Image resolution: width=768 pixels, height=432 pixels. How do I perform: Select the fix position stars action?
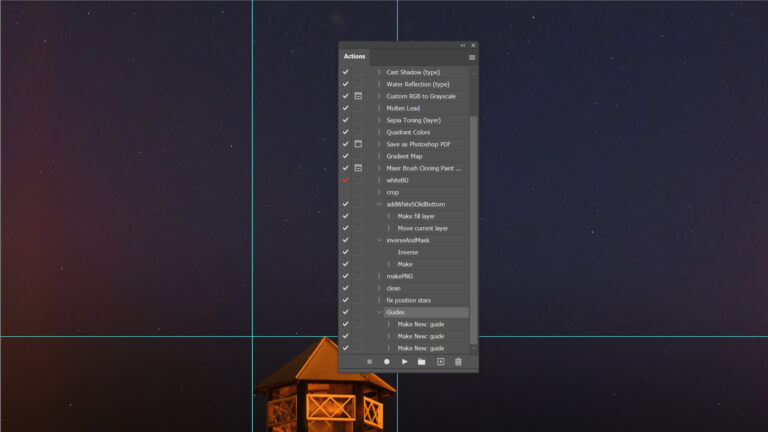[x=408, y=300]
